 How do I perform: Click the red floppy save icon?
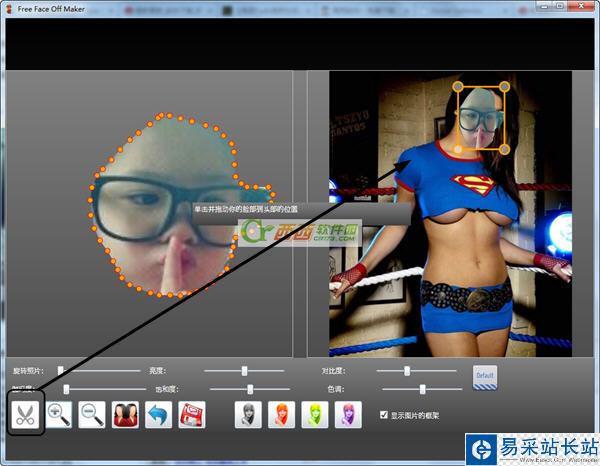(x=192, y=415)
